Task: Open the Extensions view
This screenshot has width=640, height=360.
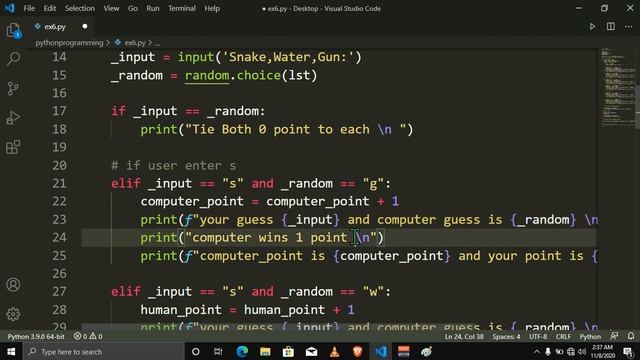Action: pyautogui.click(x=13, y=147)
